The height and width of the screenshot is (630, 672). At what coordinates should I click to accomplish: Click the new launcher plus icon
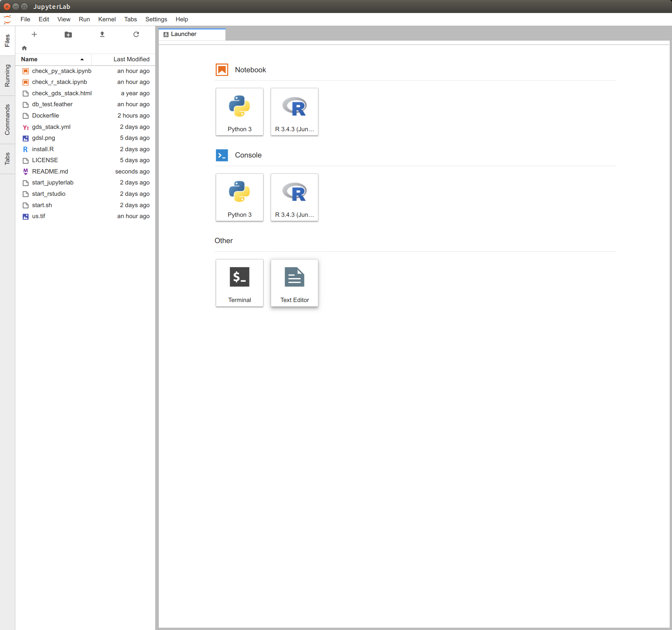coord(34,35)
